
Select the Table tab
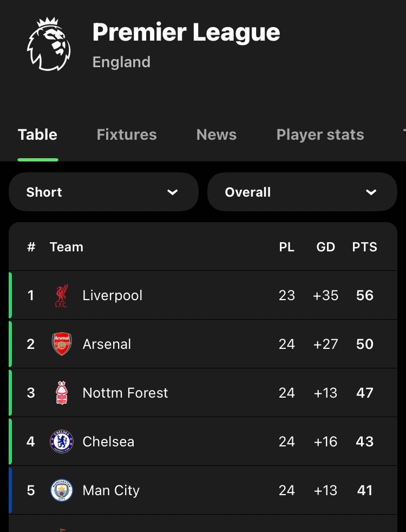(37, 134)
